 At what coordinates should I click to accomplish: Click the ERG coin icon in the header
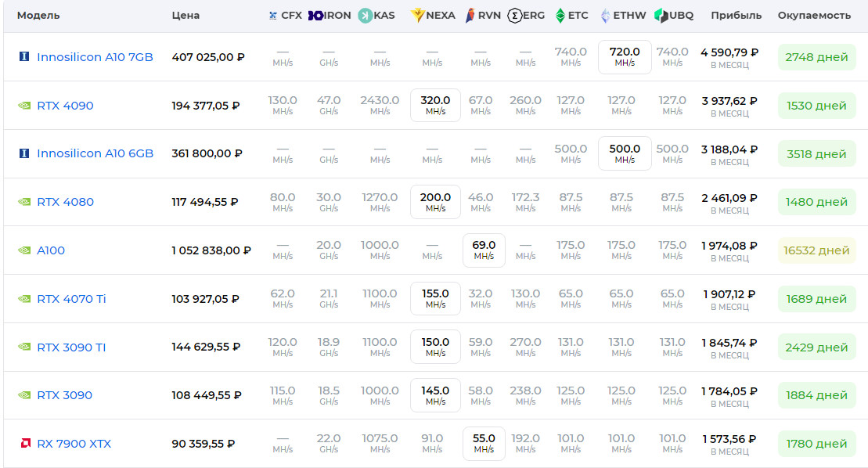pyautogui.click(x=515, y=14)
